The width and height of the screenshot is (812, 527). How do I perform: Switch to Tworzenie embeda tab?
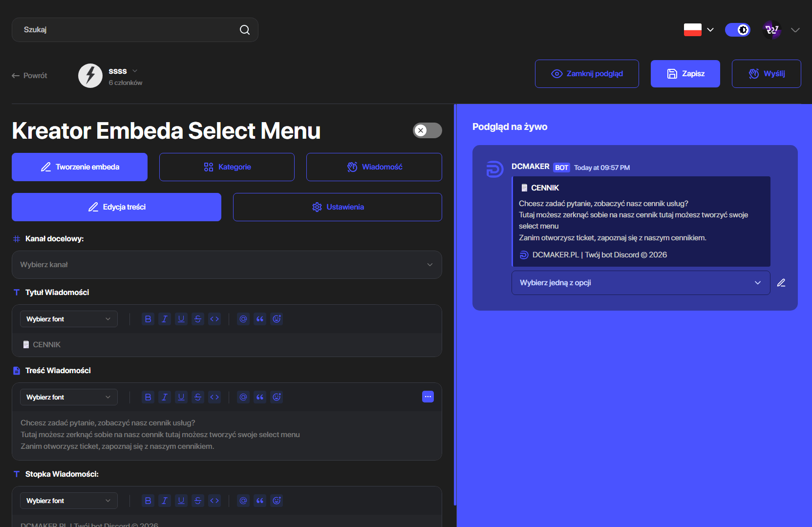(80, 167)
